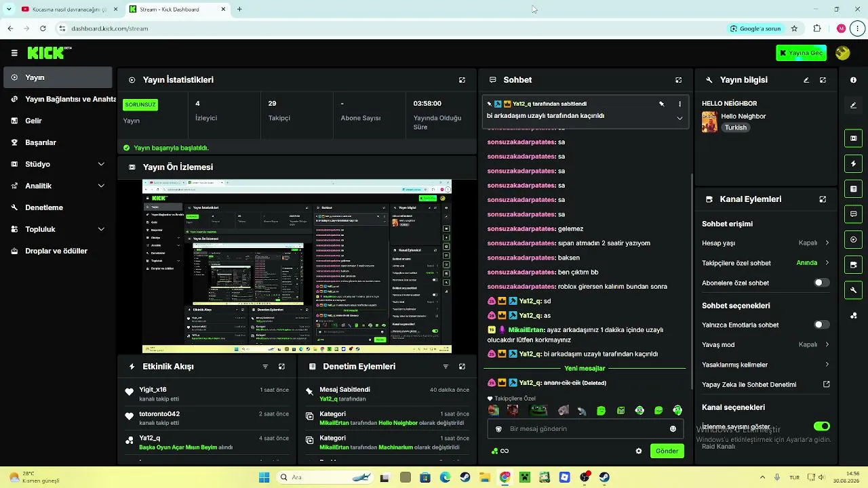Open Başarılar in left sidebar

(58, 142)
